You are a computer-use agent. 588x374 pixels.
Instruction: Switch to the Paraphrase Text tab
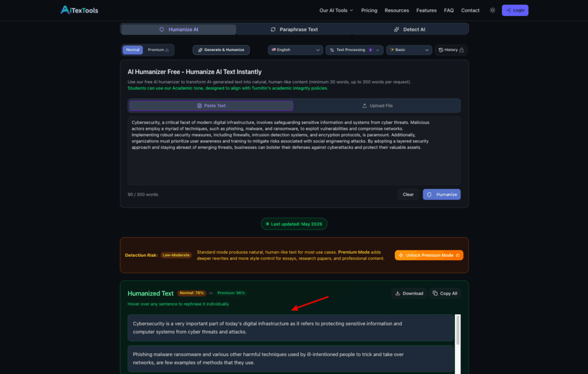pos(294,29)
